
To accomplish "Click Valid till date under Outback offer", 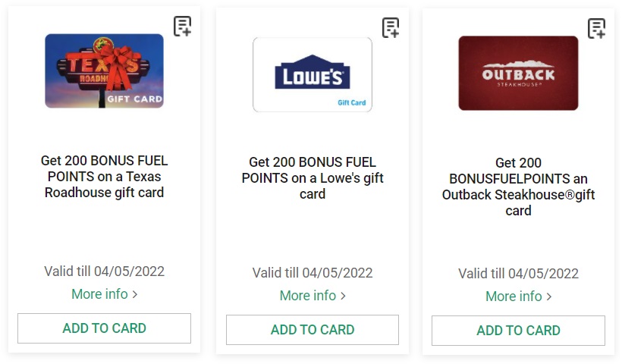I will point(519,274).
